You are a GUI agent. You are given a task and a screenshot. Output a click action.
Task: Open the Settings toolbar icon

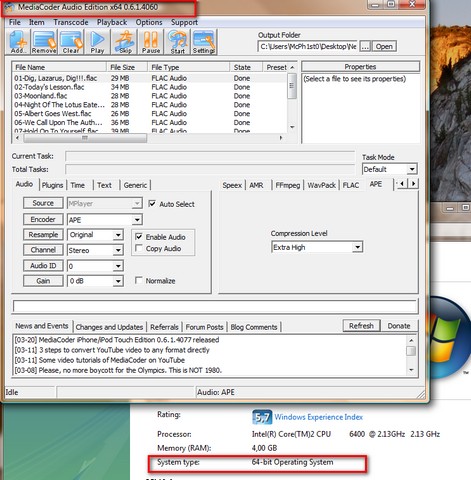(204, 42)
